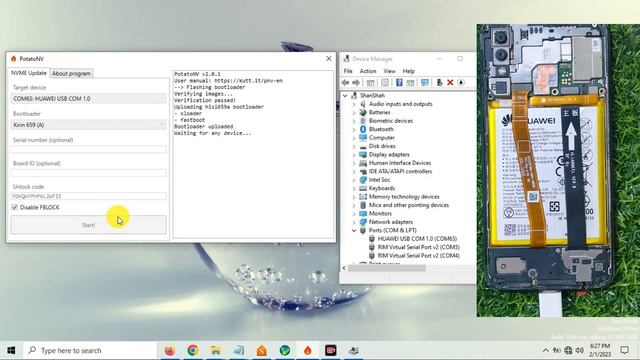Click the 'Waiting for any device...' log line
The height and width of the screenshot is (360, 640).
pyautogui.click(x=213, y=133)
